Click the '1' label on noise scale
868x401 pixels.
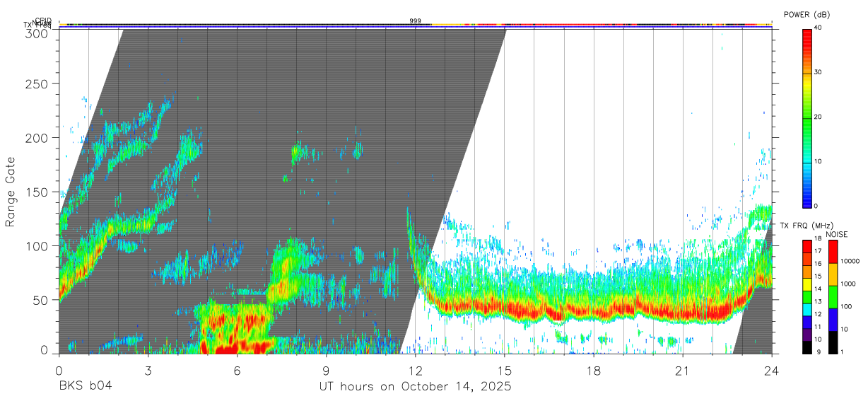pyautogui.click(x=842, y=352)
